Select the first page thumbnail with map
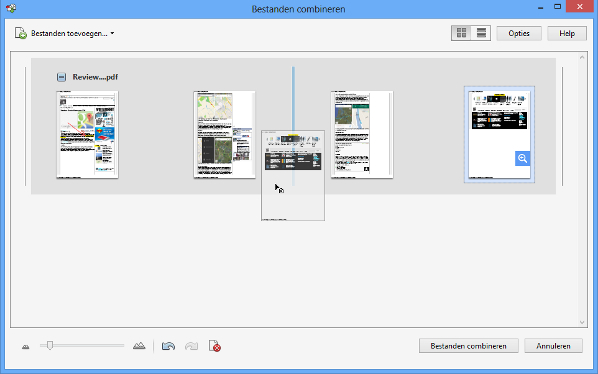 coord(87,134)
